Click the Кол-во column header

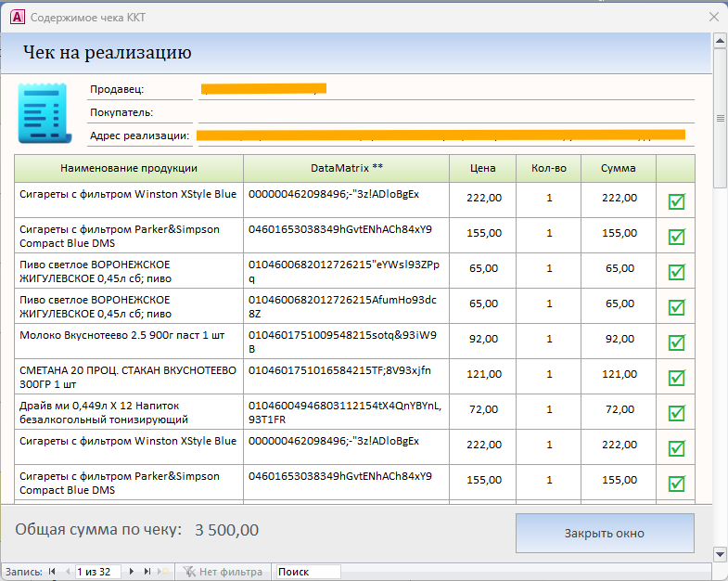point(549,168)
